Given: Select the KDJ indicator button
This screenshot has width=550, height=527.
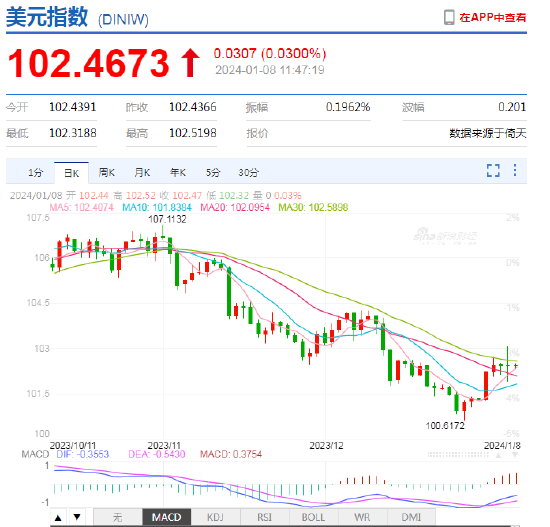Looking at the screenshot, I should 215,517.
